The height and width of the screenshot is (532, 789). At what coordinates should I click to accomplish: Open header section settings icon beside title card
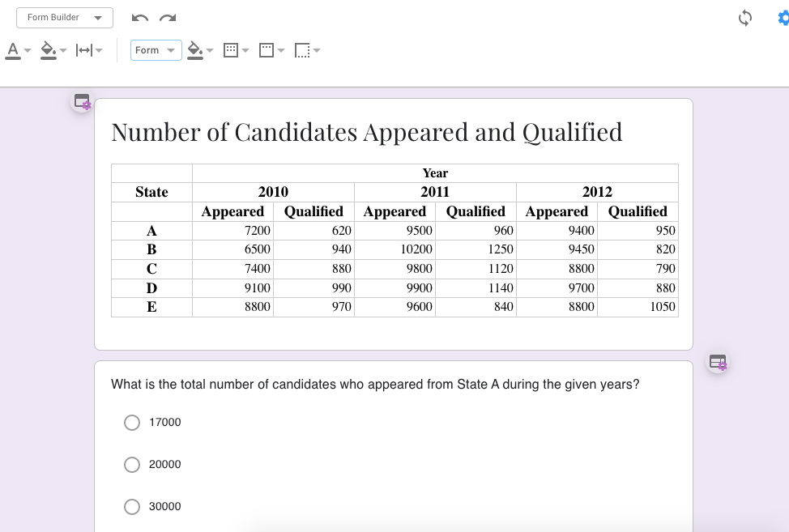82,102
